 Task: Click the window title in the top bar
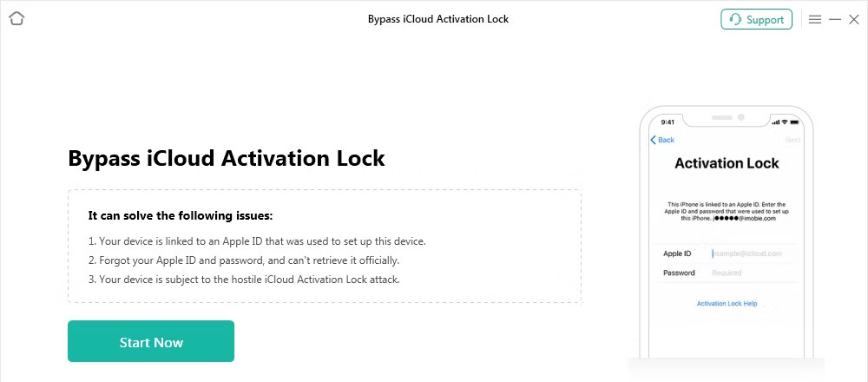coord(437,19)
